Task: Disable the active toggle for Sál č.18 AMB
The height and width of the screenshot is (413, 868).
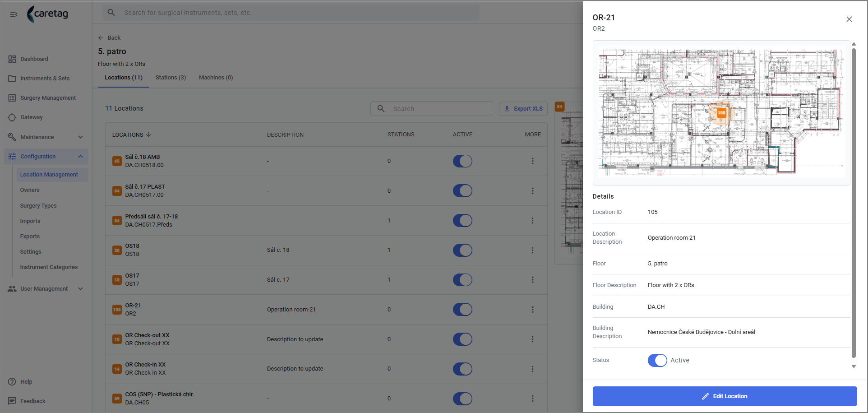Action: (x=462, y=161)
